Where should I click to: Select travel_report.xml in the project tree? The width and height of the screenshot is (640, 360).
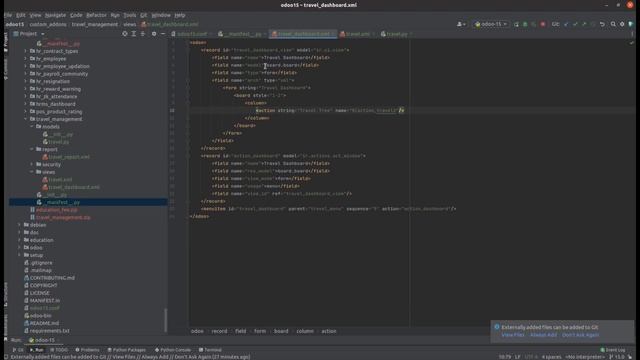[69, 157]
